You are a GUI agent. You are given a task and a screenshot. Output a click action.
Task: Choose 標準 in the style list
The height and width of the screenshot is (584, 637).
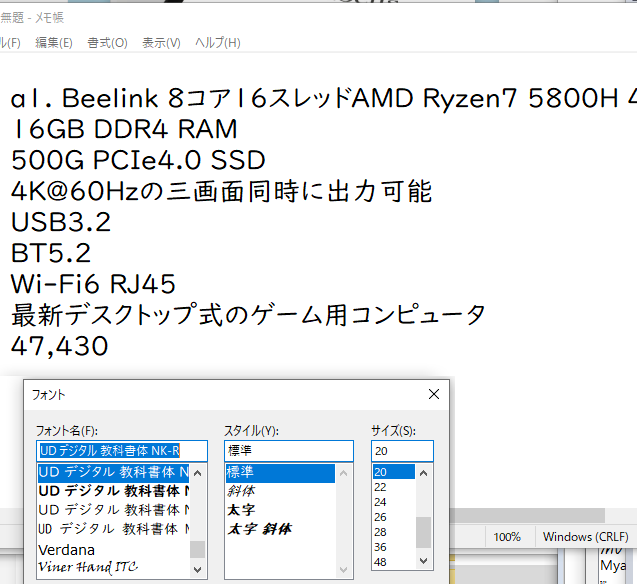tap(280, 472)
